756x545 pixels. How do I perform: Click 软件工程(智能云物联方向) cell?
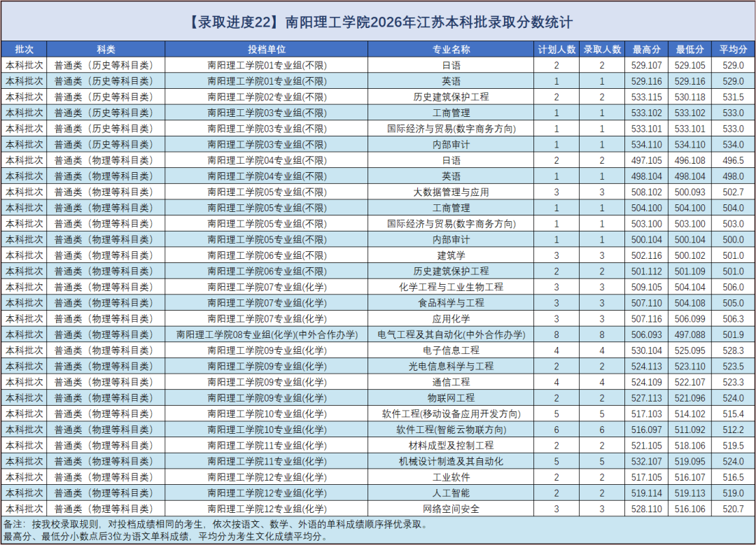[x=451, y=430]
